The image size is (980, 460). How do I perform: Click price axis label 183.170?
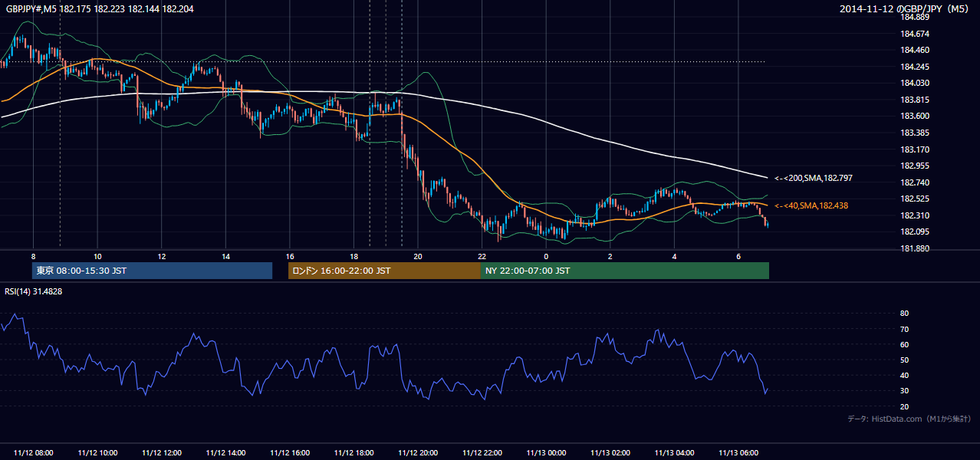pos(914,149)
